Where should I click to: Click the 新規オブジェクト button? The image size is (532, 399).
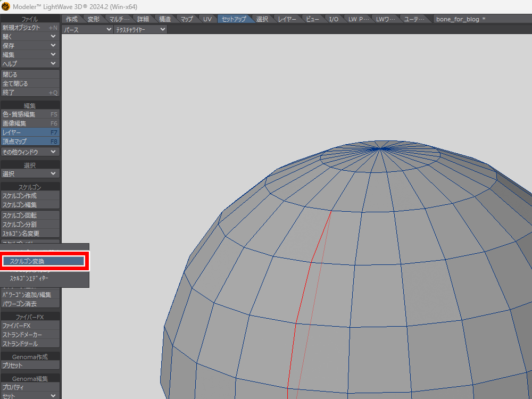pos(30,28)
